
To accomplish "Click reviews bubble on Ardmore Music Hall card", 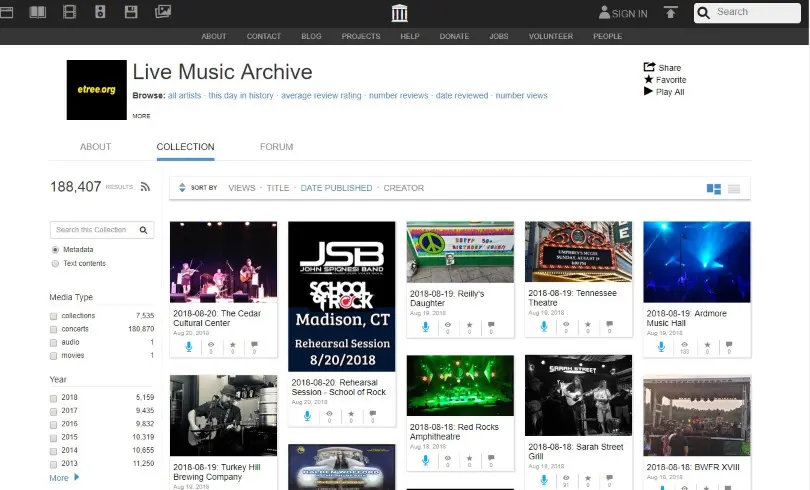I will 729,344.
